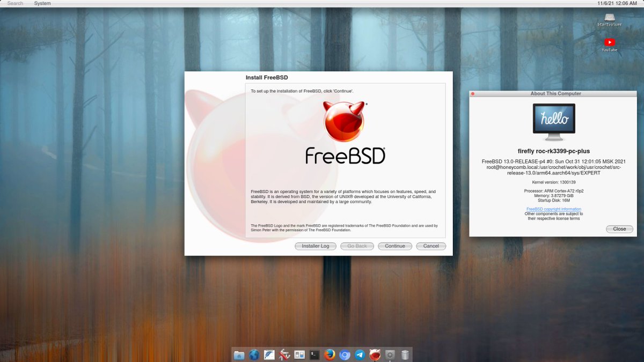644x362 pixels.
Task: Cancel the FreeBSD installation
Action: click(431, 246)
